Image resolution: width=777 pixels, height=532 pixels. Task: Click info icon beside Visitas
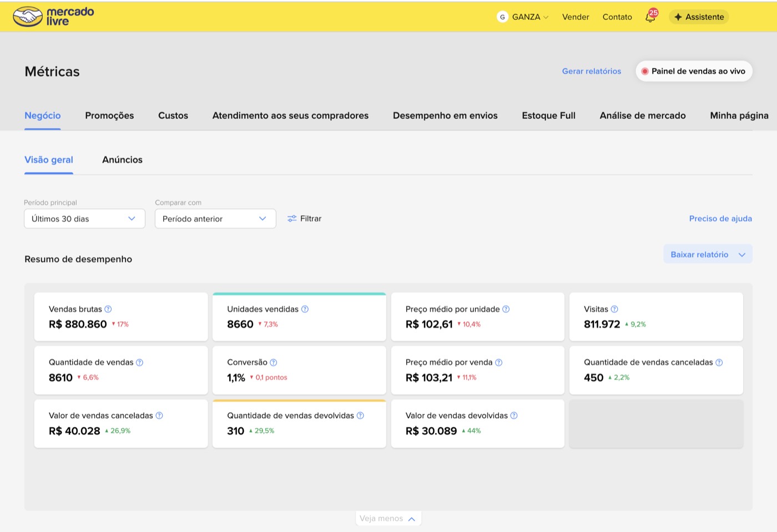pyautogui.click(x=614, y=309)
